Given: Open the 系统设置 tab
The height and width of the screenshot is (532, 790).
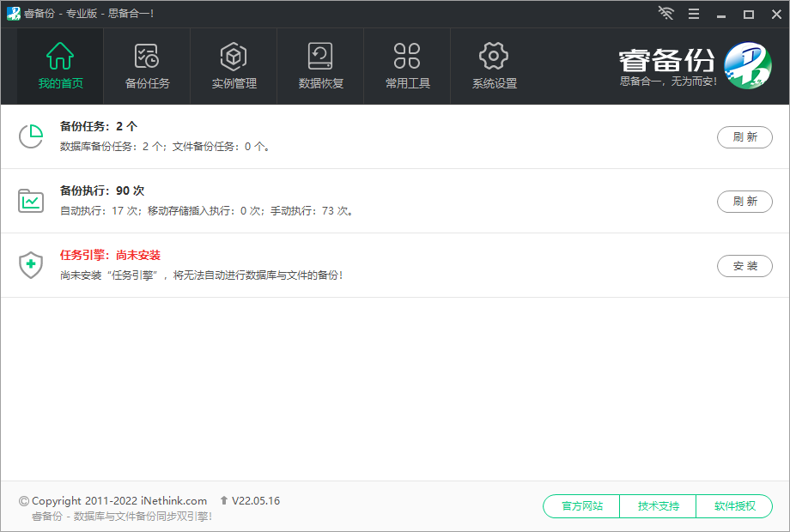Looking at the screenshot, I should 494,66.
